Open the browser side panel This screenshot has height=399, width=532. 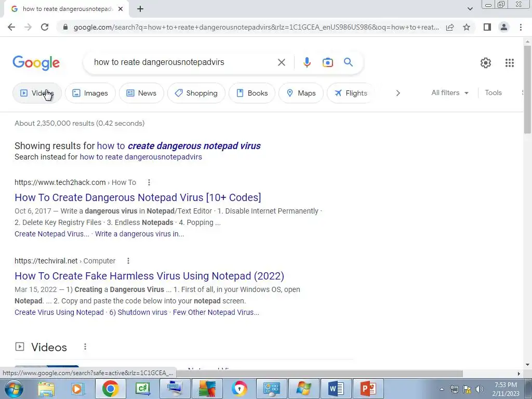point(487,27)
